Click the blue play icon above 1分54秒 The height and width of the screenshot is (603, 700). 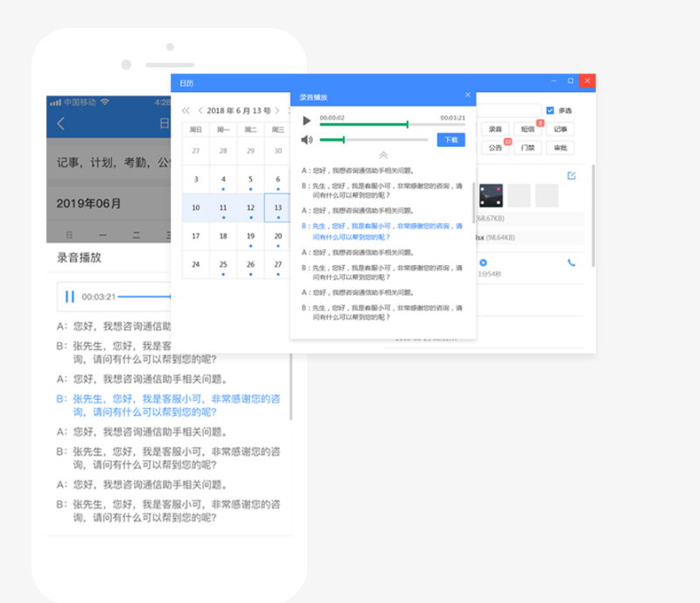click(483, 263)
